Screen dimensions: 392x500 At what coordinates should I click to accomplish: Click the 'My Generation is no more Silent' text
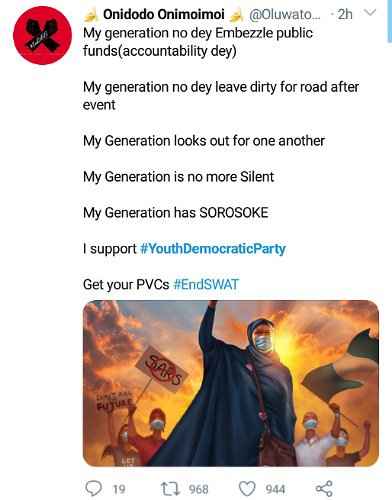pyautogui.click(x=178, y=177)
